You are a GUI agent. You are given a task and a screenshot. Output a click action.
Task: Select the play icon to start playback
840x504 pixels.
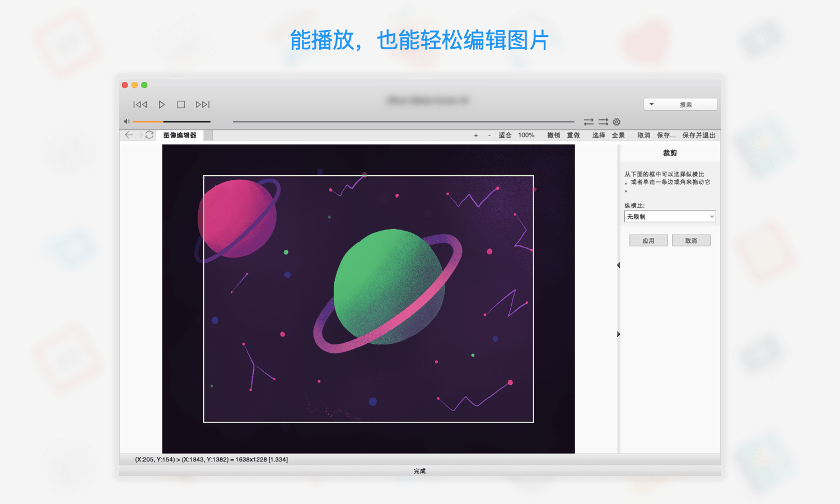[162, 104]
